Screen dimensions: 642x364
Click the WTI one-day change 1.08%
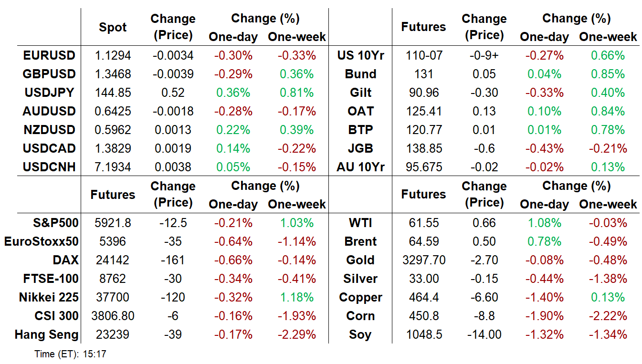coord(544,223)
